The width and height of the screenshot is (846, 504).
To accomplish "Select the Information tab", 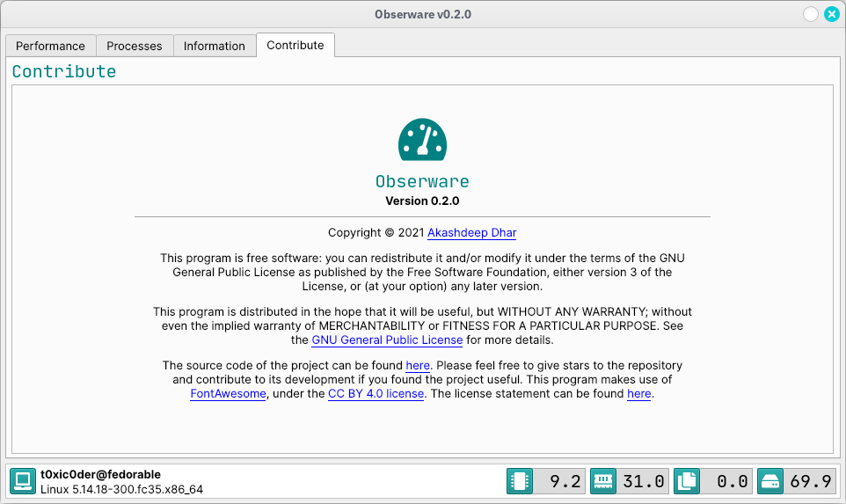I will (x=215, y=46).
